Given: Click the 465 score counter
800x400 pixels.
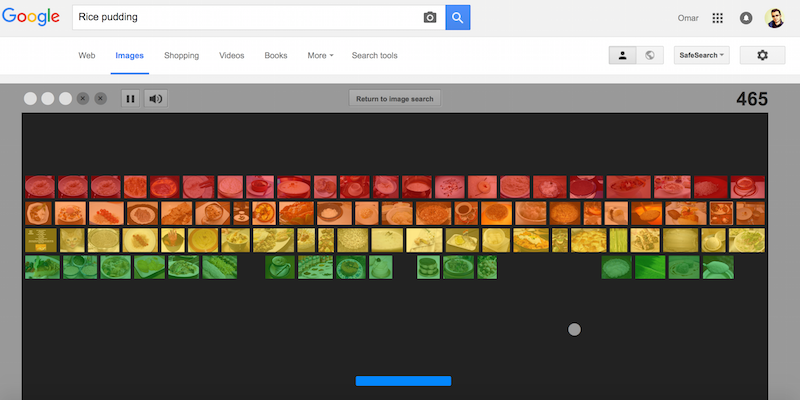Looking at the screenshot, I should (x=752, y=99).
